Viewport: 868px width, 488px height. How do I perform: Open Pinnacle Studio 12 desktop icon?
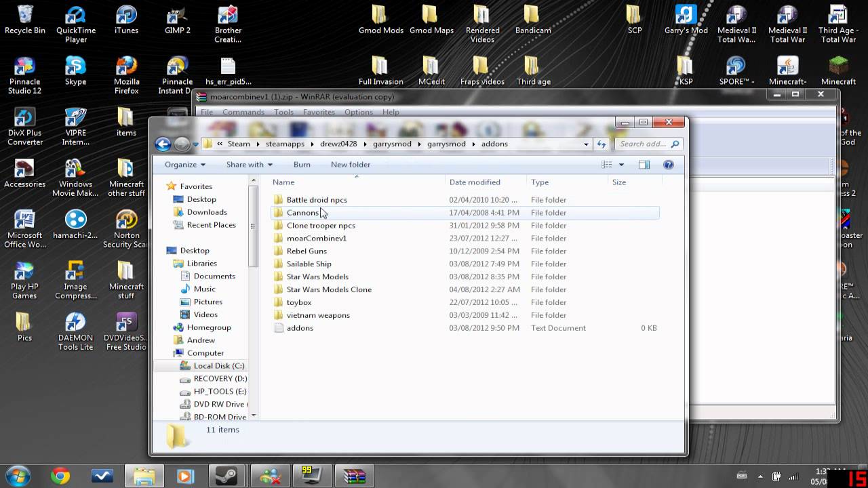(x=25, y=75)
